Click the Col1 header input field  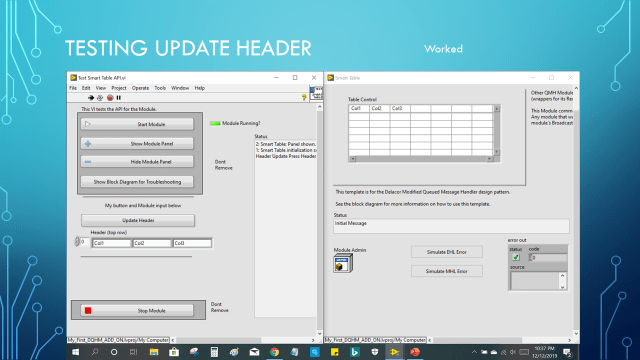tap(111, 243)
